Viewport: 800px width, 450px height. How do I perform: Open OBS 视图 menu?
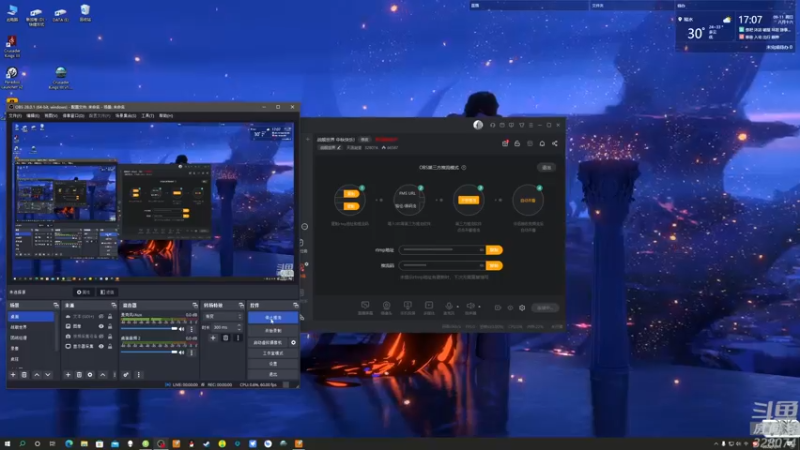tap(51, 116)
